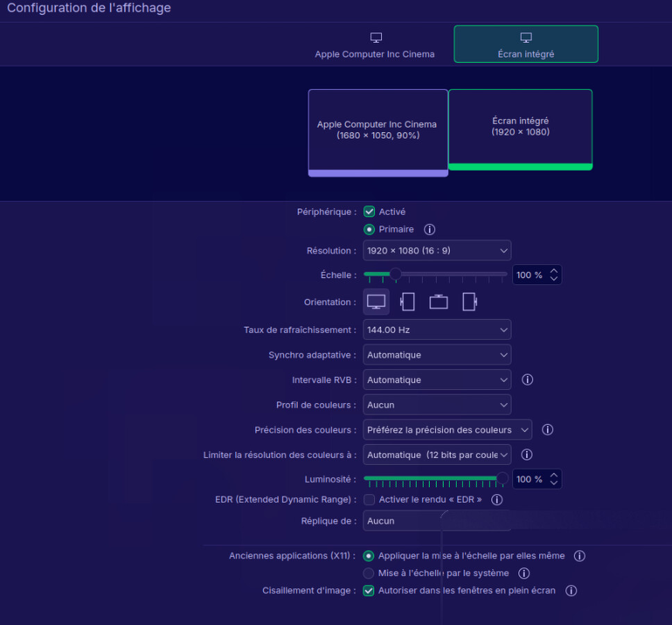672x625 pixels.
Task: Uncheck the Activé checkbox
Action: tap(369, 212)
